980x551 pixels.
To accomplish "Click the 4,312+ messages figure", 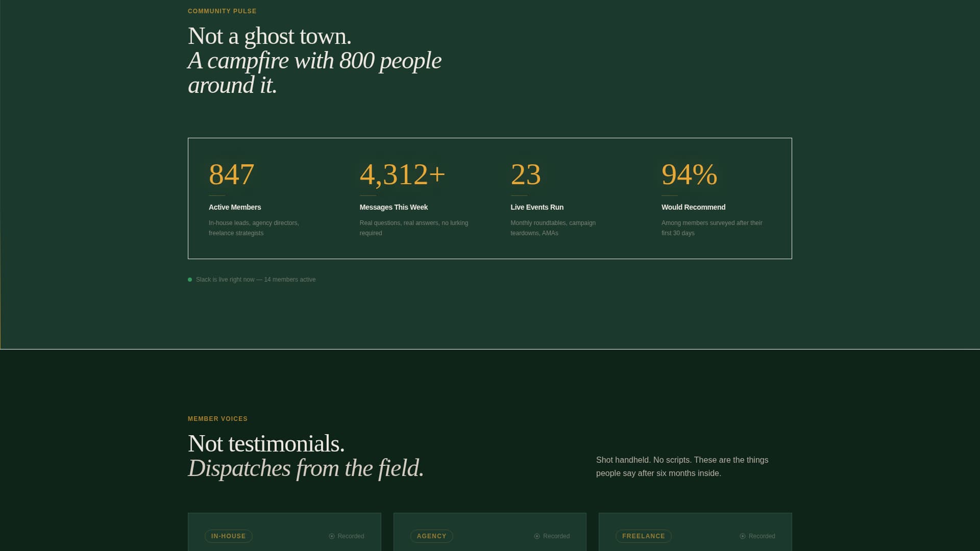I will tap(402, 174).
